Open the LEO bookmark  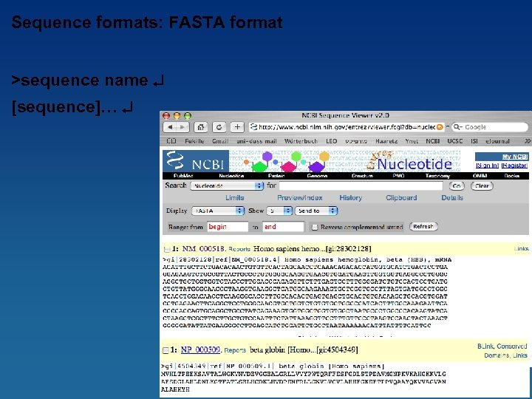(x=332, y=141)
